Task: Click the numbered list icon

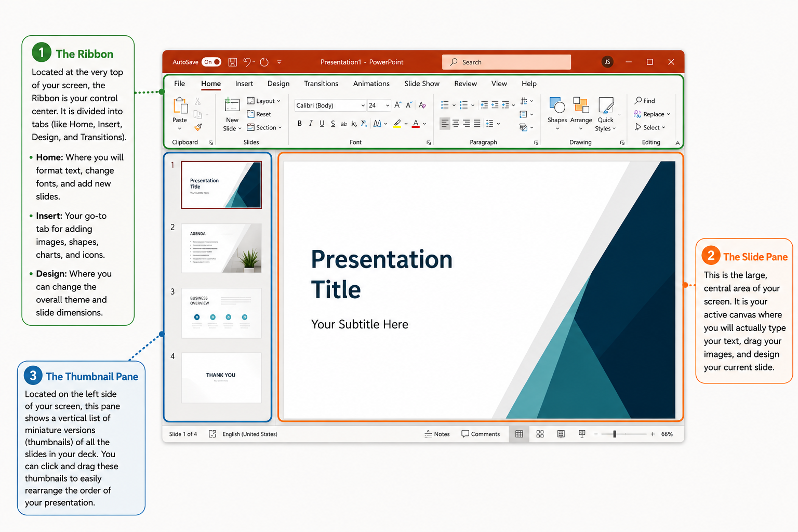Action: tap(464, 105)
